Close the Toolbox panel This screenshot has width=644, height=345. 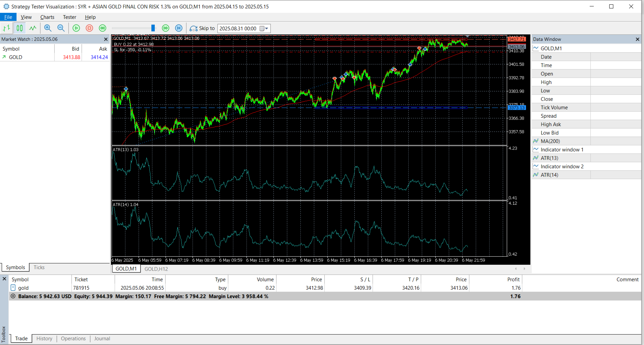click(4, 279)
